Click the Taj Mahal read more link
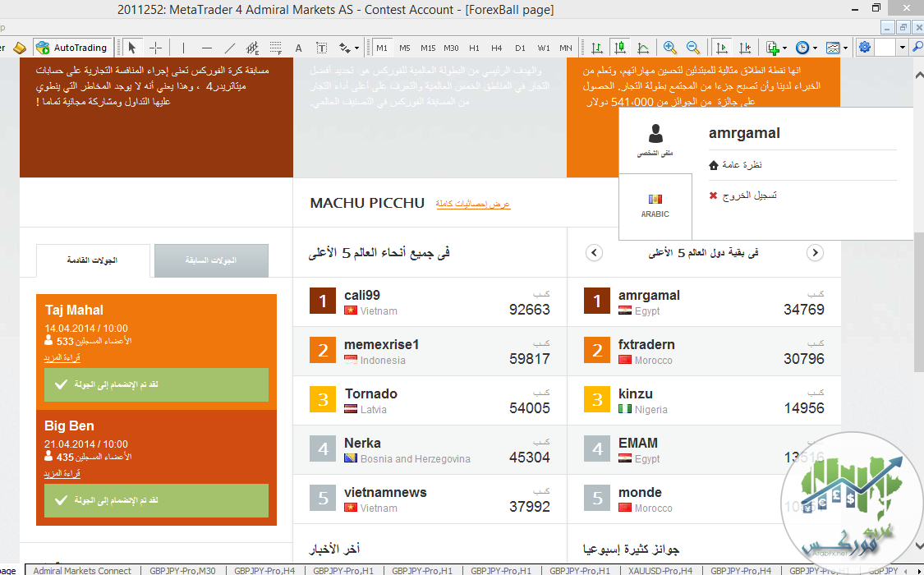924x575 pixels. point(62,357)
